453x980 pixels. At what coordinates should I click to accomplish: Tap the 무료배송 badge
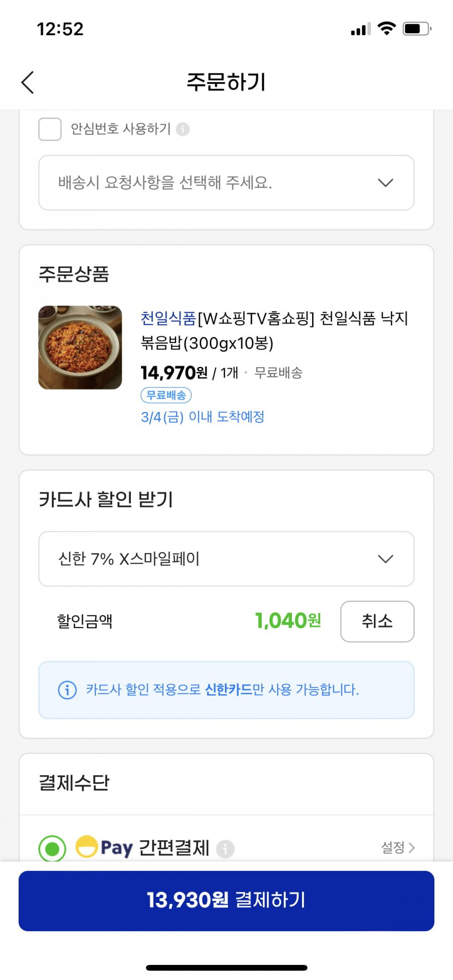click(166, 395)
